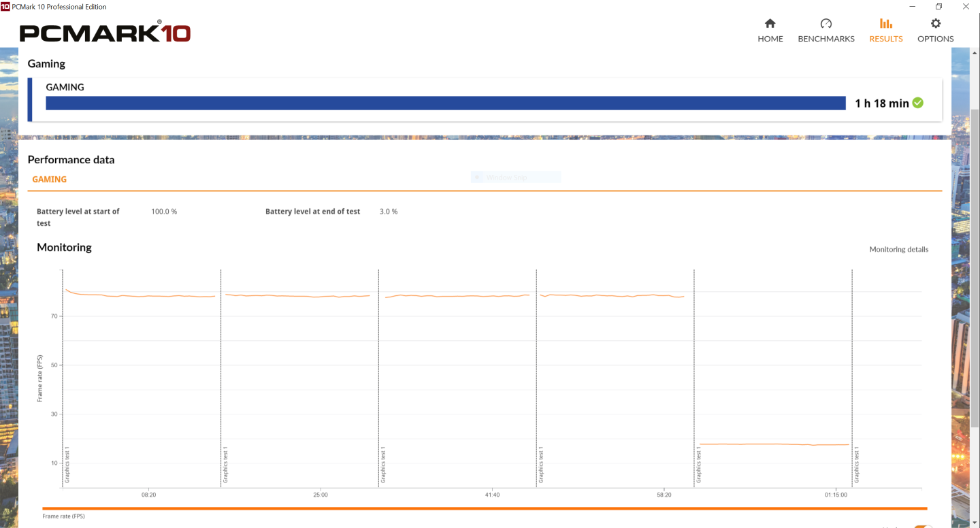Click the orange Frame rate legend bar

point(485,508)
